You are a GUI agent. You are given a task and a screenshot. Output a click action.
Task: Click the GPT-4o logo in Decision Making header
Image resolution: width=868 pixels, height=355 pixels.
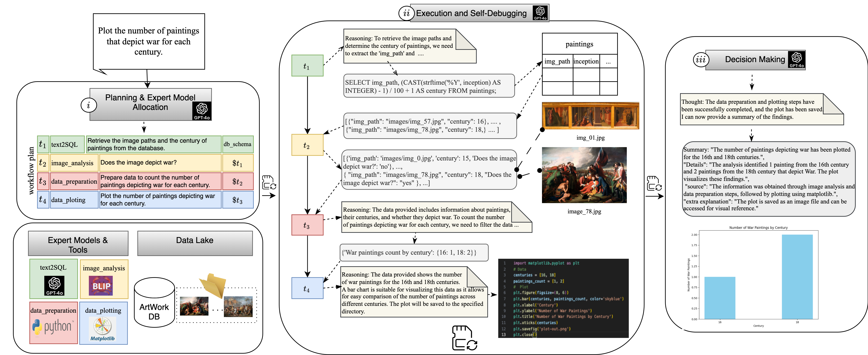pyautogui.click(x=796, y=60)
